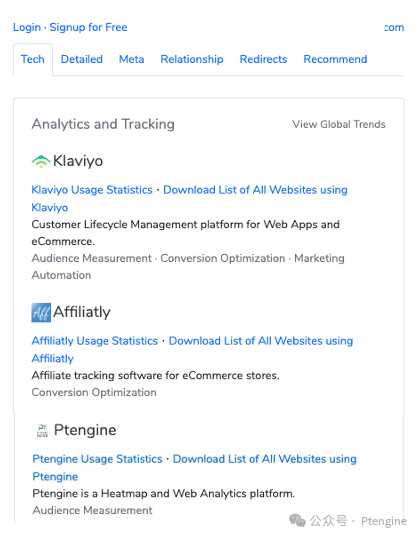Open View Global Trends link
This screenshot has height=538, width=420.
339,125
